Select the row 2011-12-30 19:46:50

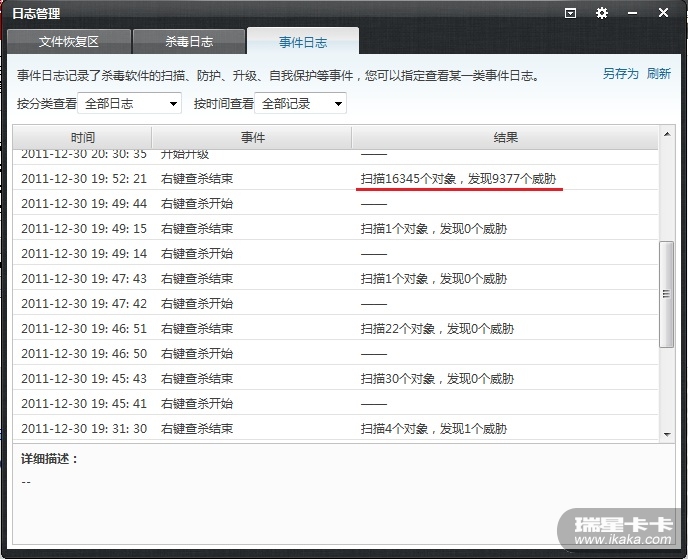[336, 354]
